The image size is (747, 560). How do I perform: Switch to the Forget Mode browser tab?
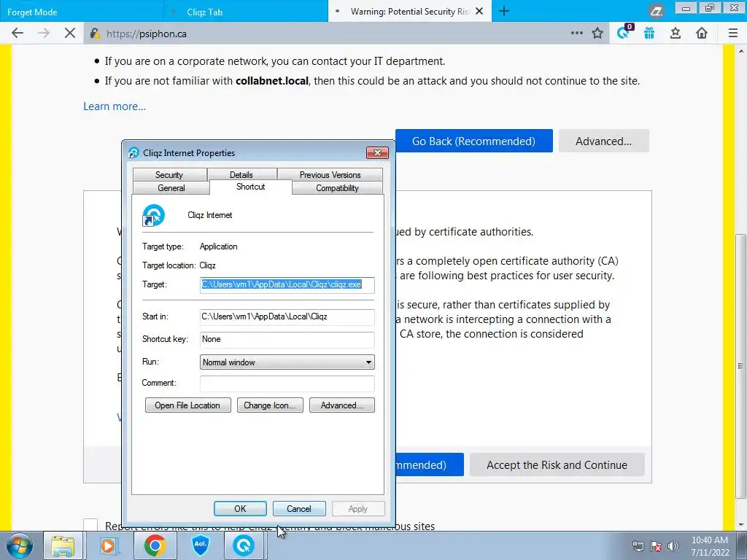point(82,12)
